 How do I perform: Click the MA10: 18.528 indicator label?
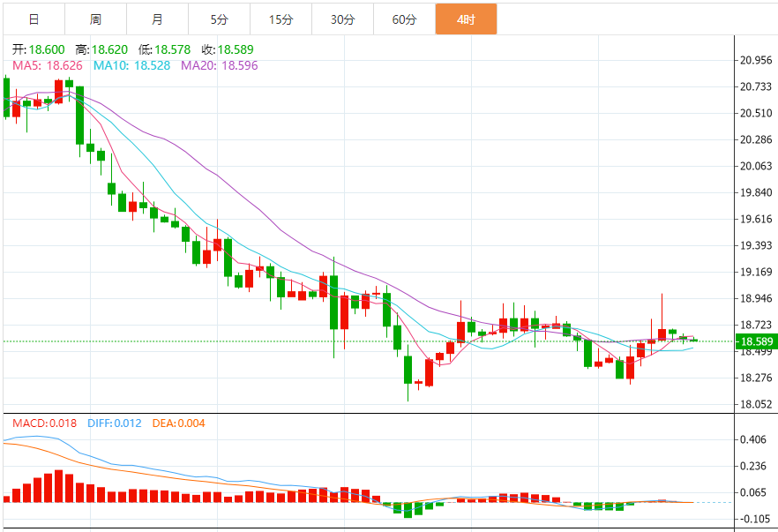point(132,65)
